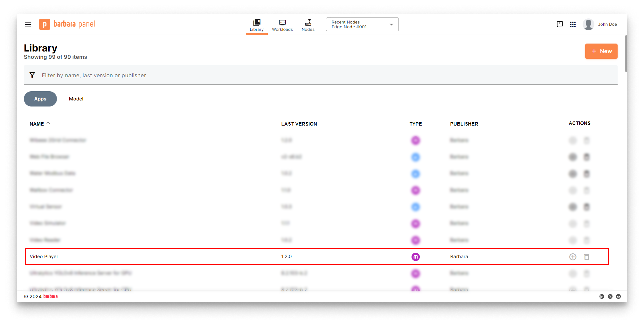Click the barbara panel logo
The image size is (644, 323).
(x=67, y=24)
